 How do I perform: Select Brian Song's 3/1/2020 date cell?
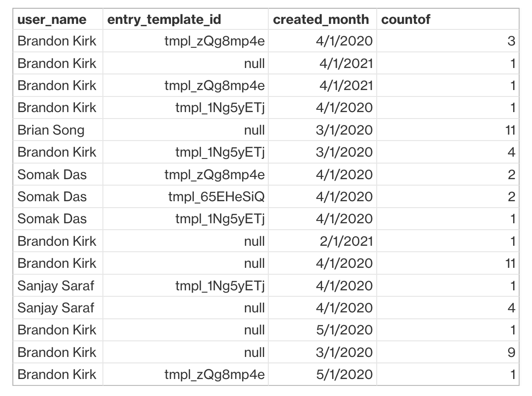pos(323,130)
